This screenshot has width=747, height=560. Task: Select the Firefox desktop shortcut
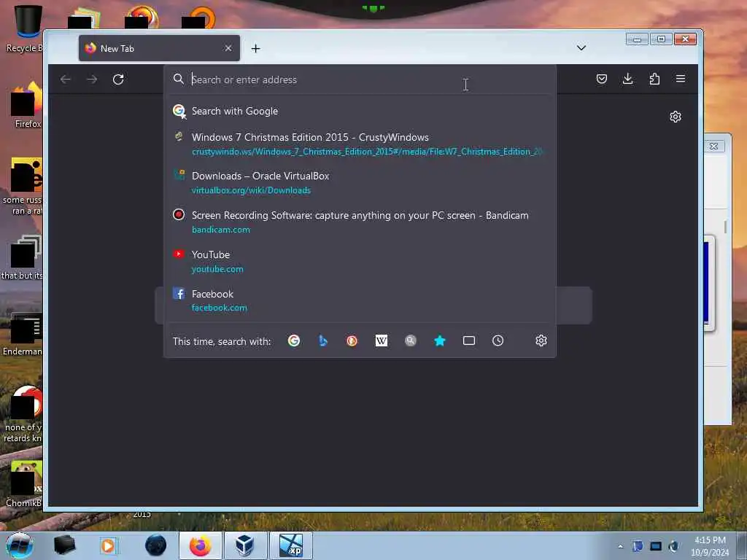[x=26, y=106]
